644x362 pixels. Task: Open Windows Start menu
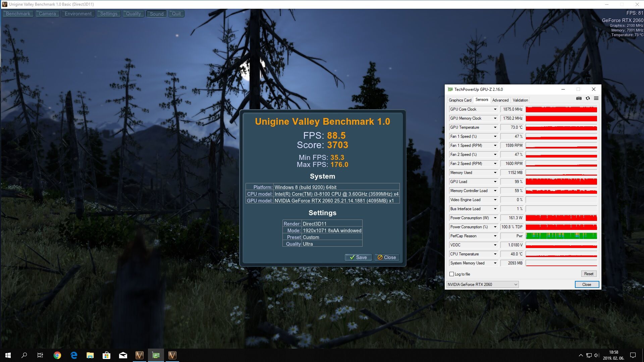pos(8,355)
